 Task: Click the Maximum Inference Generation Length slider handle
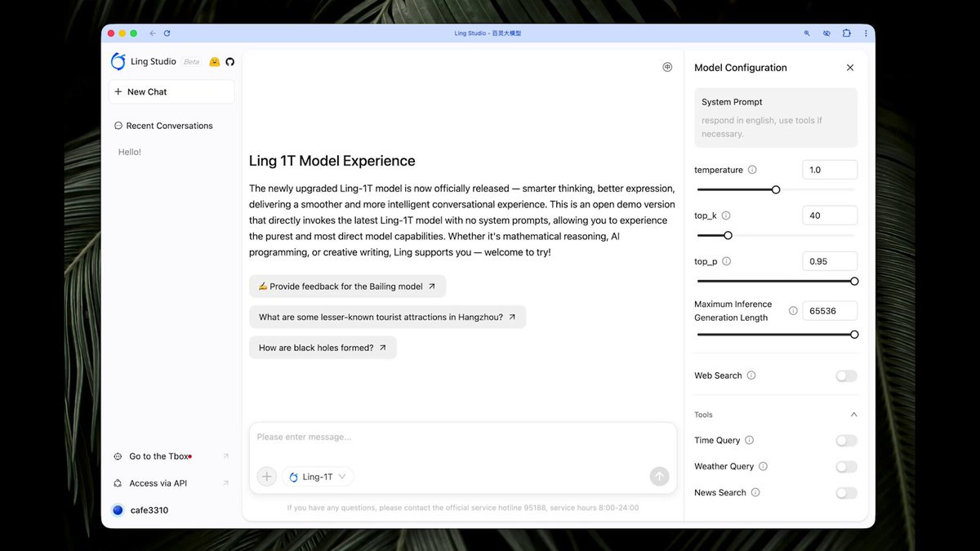coord(854,334)
